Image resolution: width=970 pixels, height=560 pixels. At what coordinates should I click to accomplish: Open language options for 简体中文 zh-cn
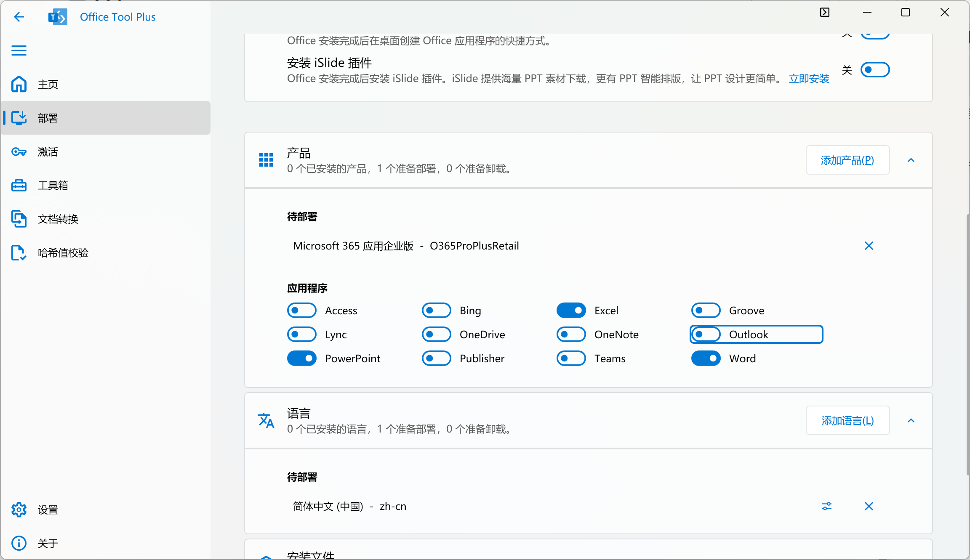tap(827, 506)
